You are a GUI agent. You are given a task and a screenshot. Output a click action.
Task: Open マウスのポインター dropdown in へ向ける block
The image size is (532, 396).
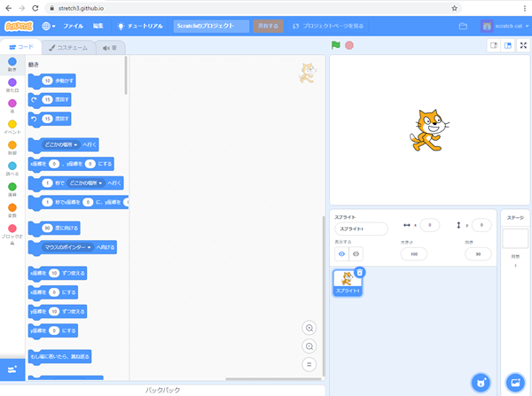[x=67, y=247]
